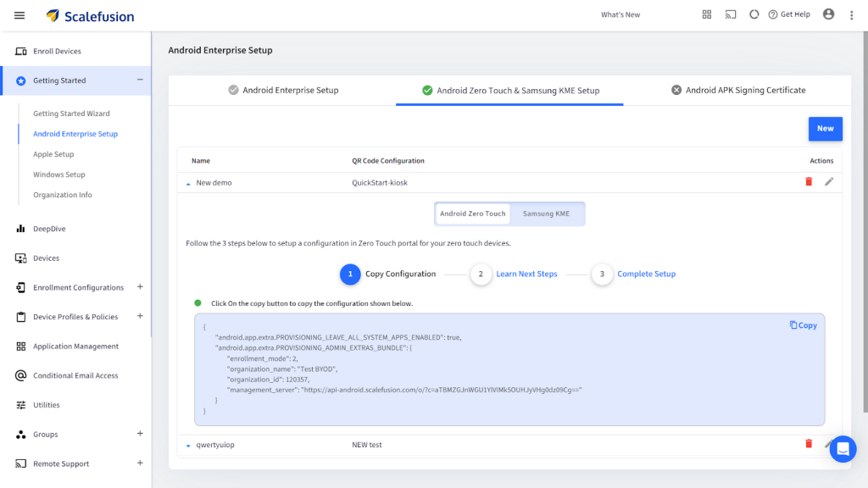
Task: Expand Enrollment Configurations in sidebar
Action: click(x=140, y=287)
